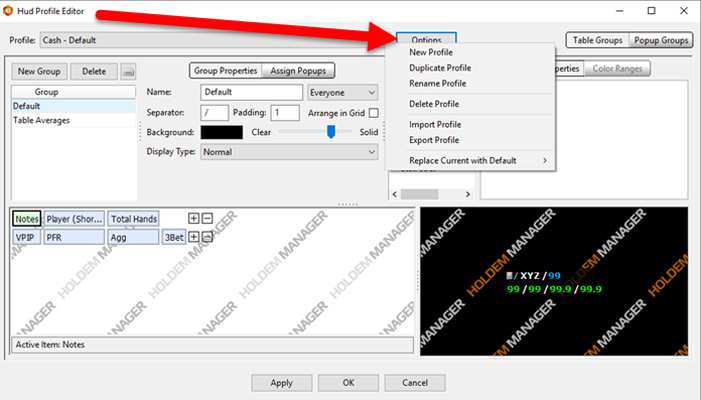
Task: Add item with plus icon in Notes row
Action: pos(194,219)
